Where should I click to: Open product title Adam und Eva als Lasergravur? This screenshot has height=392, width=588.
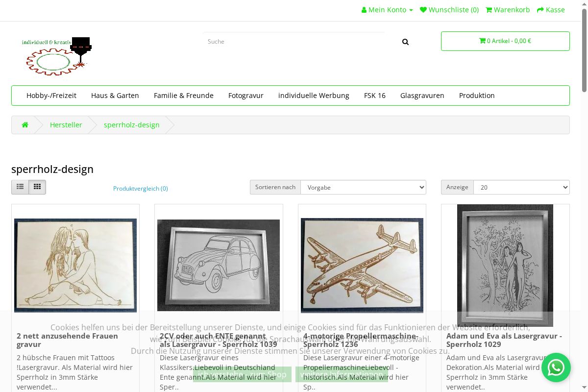pos(504,340)
